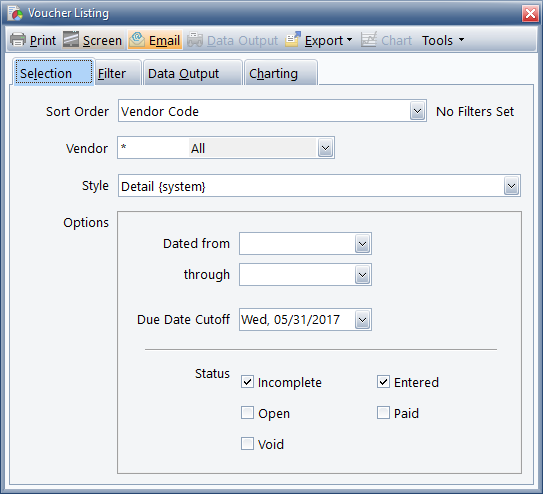Click the Email envelope icon
Viewport: 543px width, 494px height.
click(137, 40)
